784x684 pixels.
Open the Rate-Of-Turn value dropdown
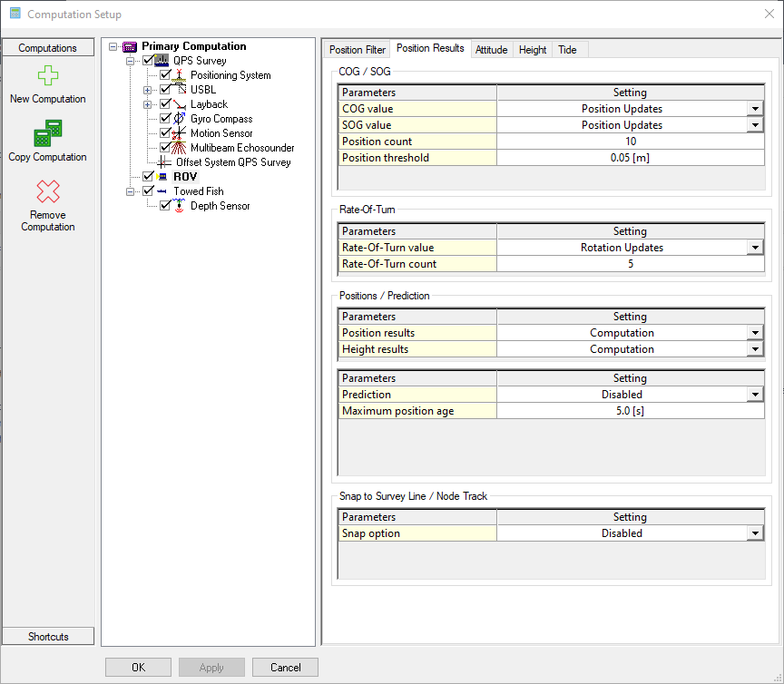[754, 248]
